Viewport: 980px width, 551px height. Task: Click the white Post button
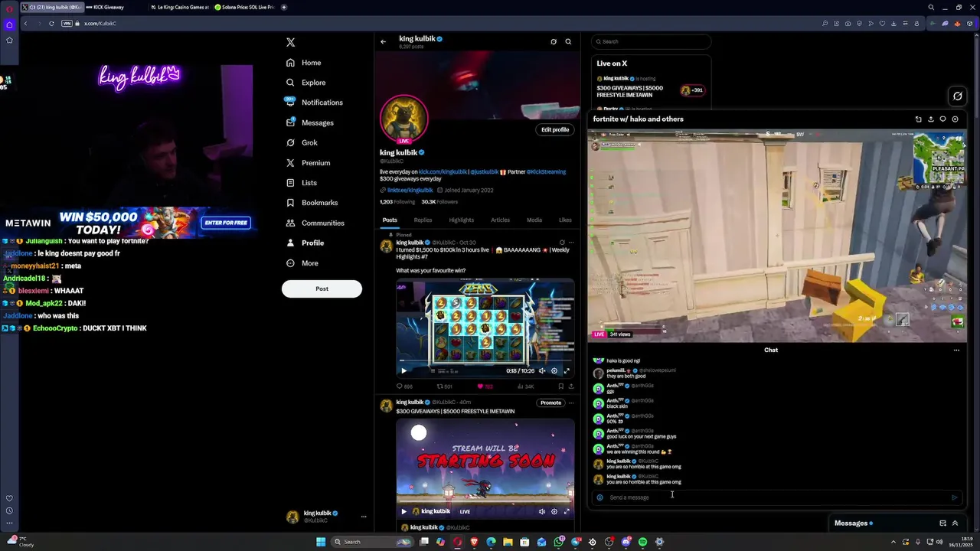point(322,289)
